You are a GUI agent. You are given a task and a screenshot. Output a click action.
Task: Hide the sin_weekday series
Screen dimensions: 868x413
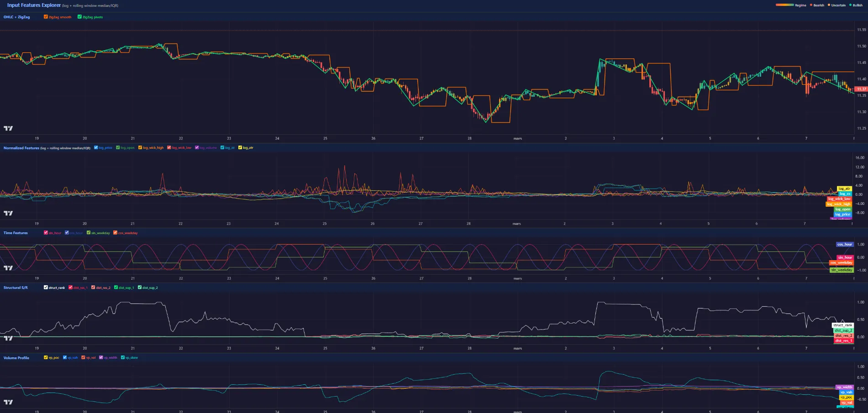[89, 233]
